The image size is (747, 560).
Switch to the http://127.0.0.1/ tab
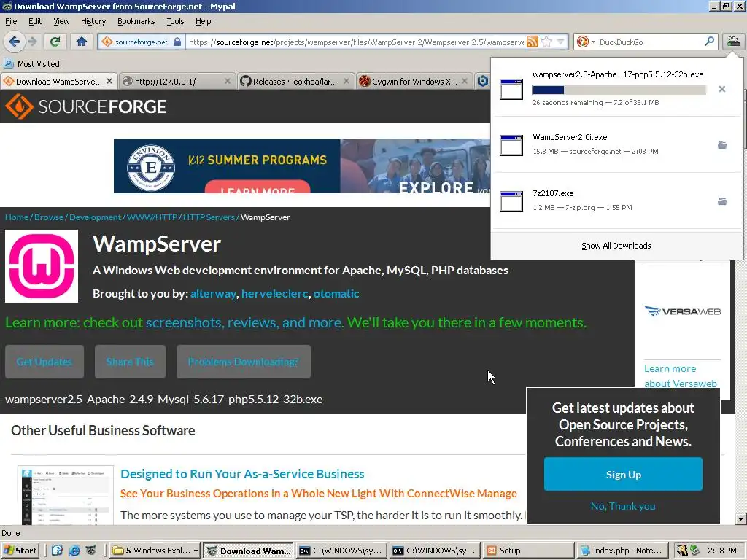click(177, 82)
